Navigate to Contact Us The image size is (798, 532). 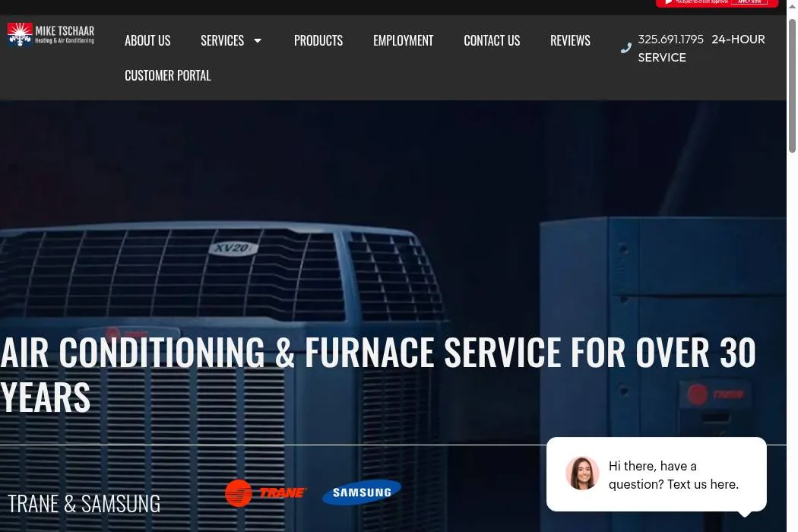pos(492,41)
